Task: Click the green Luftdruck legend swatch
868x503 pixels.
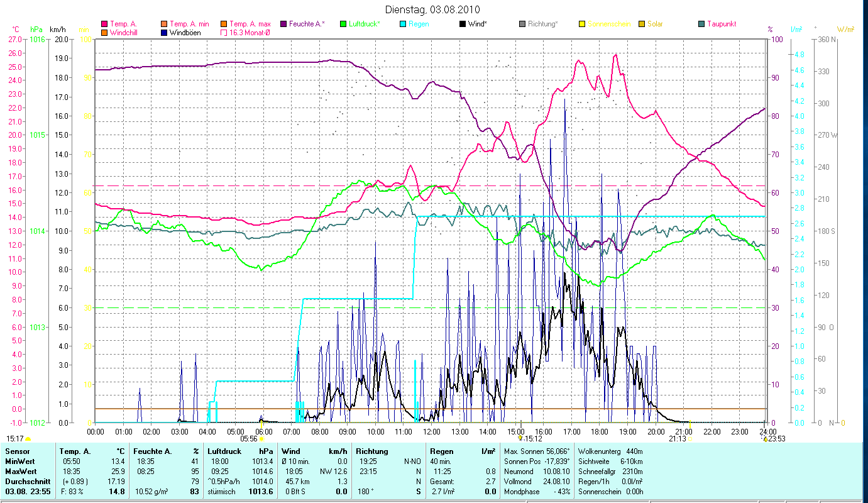Action: [343, 24]
